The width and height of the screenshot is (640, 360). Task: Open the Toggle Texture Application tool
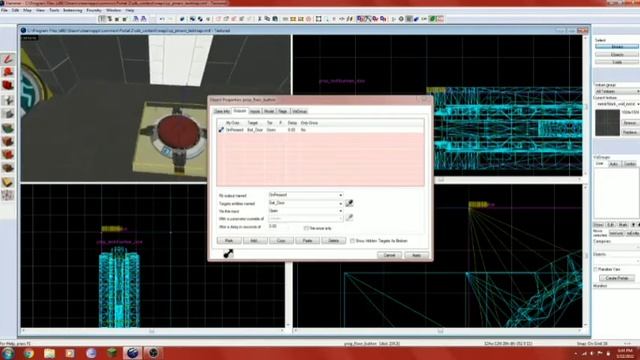pos(8,128)
